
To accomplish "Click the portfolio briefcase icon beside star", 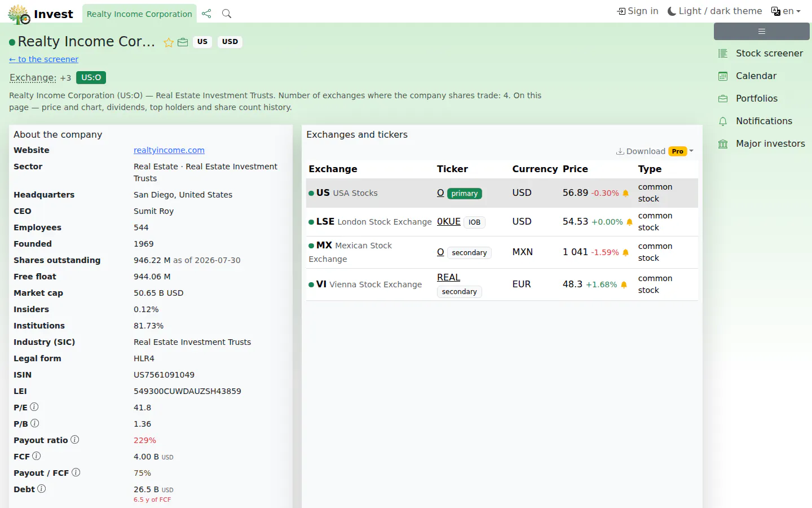I will tap(183, 42).
